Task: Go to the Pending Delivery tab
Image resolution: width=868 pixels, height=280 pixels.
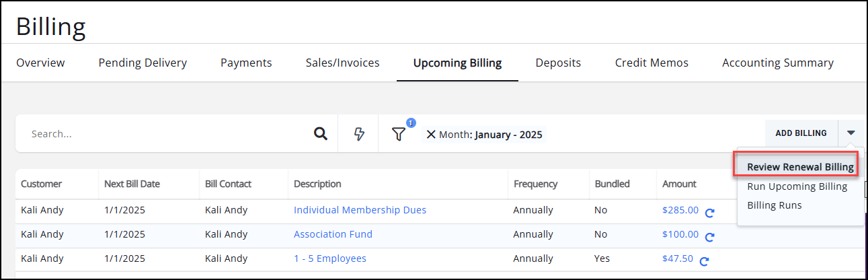Action: pyautogui.click(x=143, y=63)
